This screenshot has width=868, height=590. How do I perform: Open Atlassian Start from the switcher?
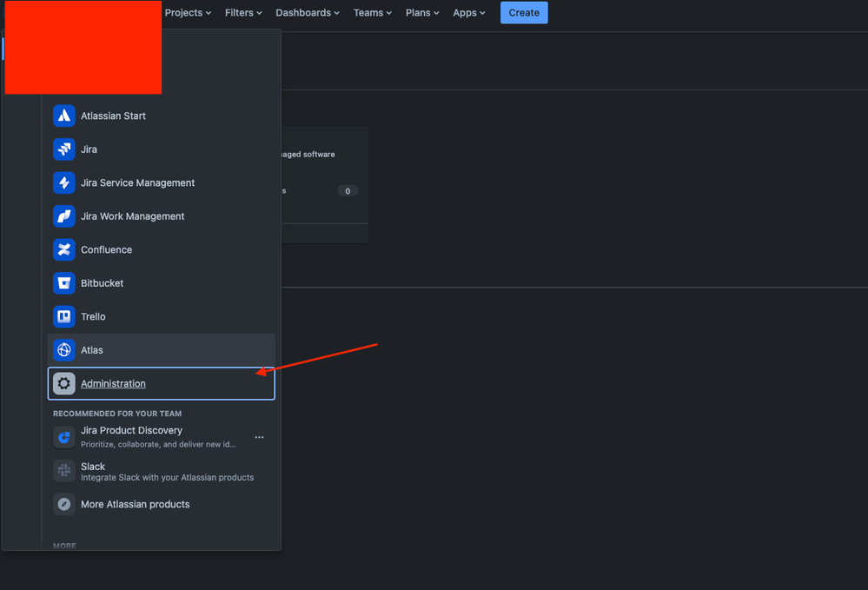pos(161,116)
